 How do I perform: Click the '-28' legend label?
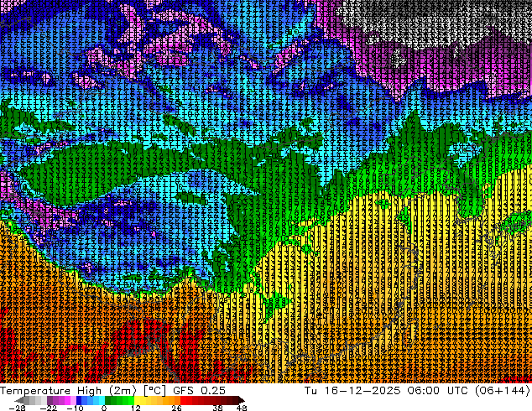[18, 408]
